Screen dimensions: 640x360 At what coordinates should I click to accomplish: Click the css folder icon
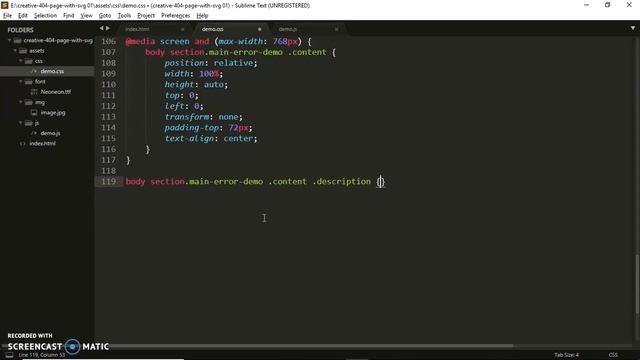(29, 61)
